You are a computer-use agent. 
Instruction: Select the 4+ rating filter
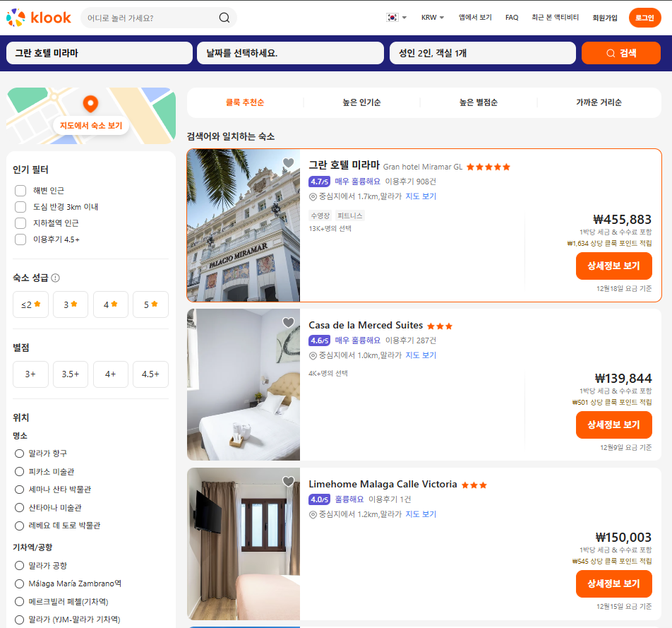[x=111, y=374]
